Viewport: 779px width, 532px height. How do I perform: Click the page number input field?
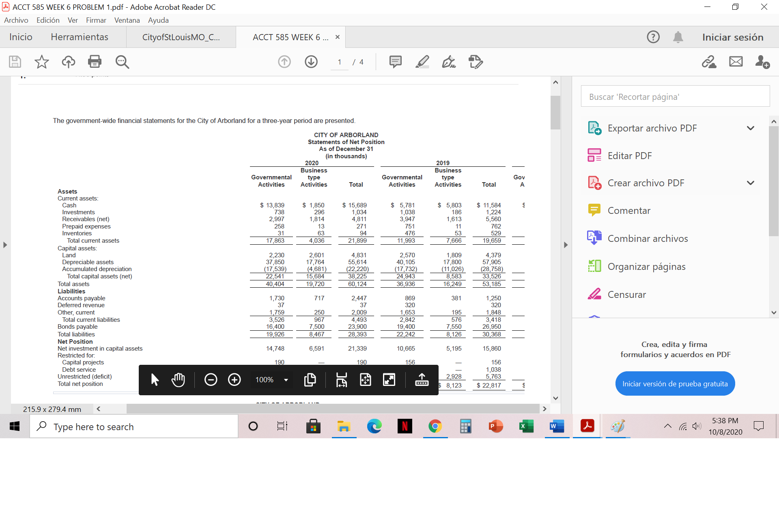click(339, 62)
